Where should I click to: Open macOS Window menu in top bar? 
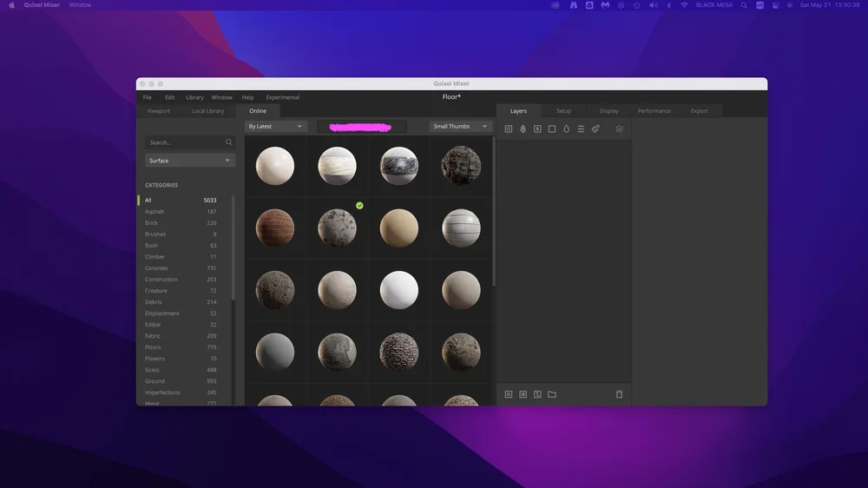pos(80,5)
